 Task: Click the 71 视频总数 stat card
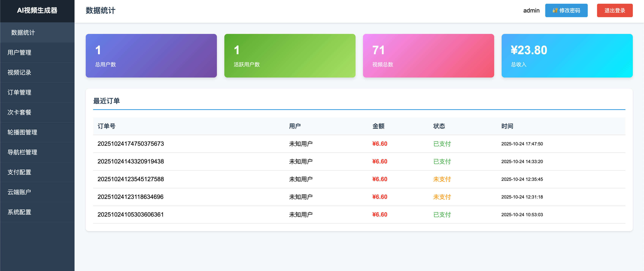429,56
